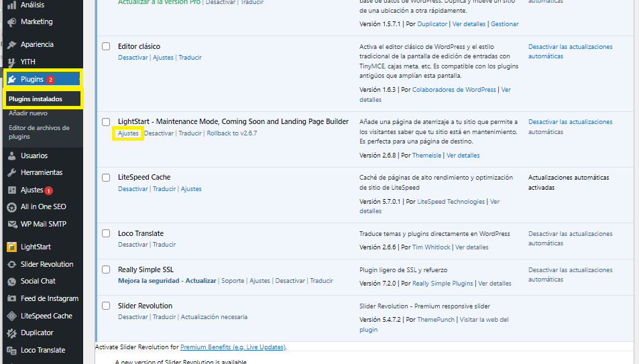Click the Apariencia paintbrush icon

click(x=11, y=45)
